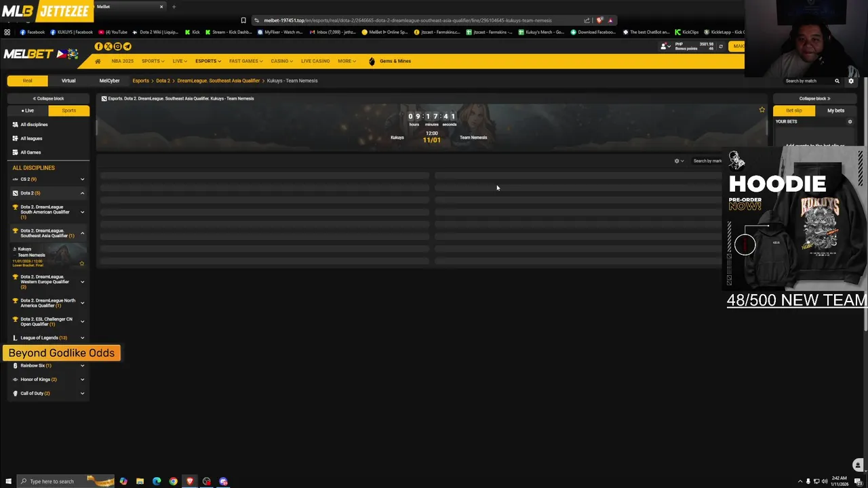This screenshot has height=488, width=868.
Task: Open the Casino dropdown menu
Action: (281, 61)
